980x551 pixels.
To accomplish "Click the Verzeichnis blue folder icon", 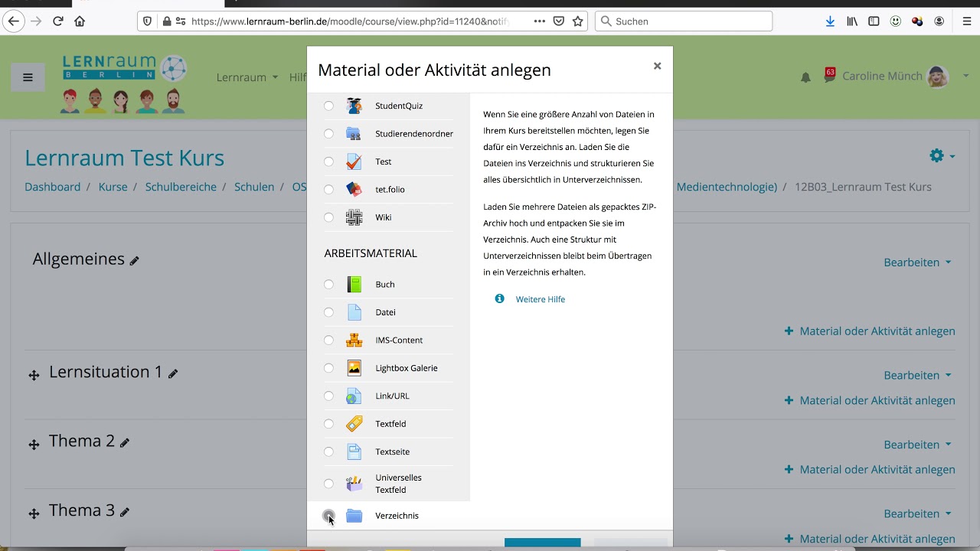I will tap(354, 516).
